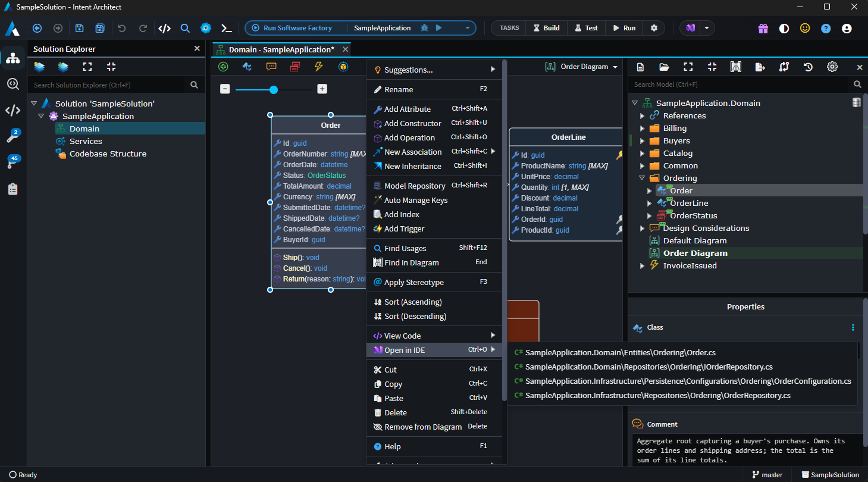Image resolution: width=868 pixels, height=482 pixels.
Task: Click the Search Model input field
Action: point(740,84)
